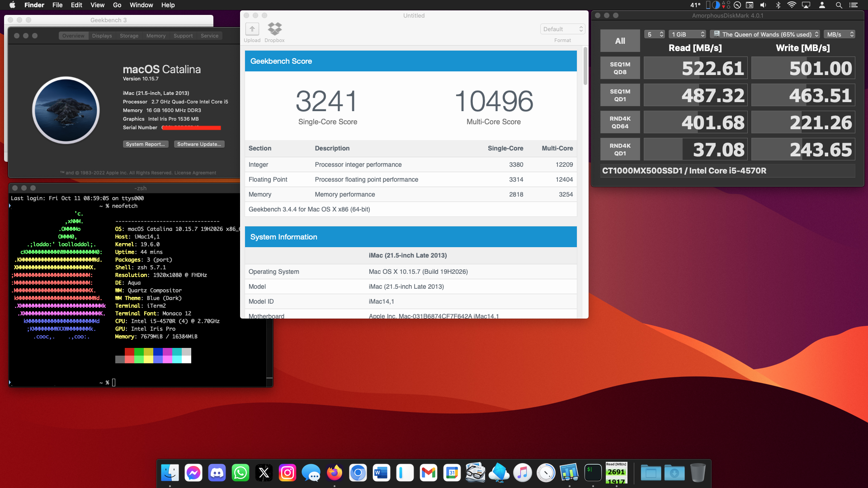Viewport: 868px width, 488px height.
Task: Open the test size dropdown showing 1 GiB
Action: click(x=687, y=34)
